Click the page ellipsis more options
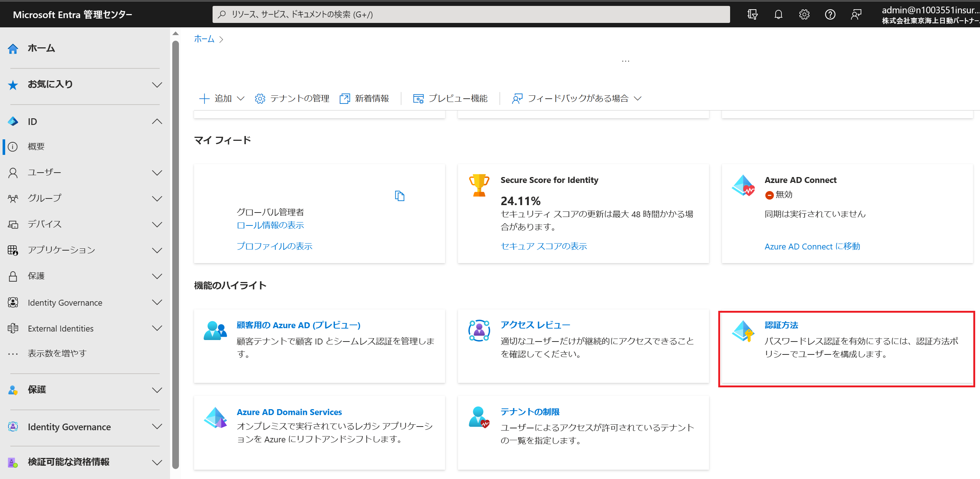Image resolution: width=980 pixels, height=479 pixels. click(x=625, y=61)
